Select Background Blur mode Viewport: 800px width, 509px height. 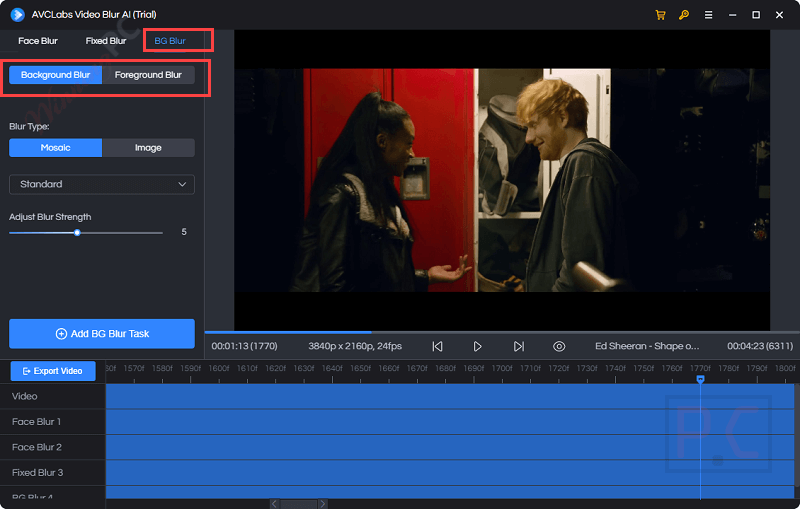point(56,75)
